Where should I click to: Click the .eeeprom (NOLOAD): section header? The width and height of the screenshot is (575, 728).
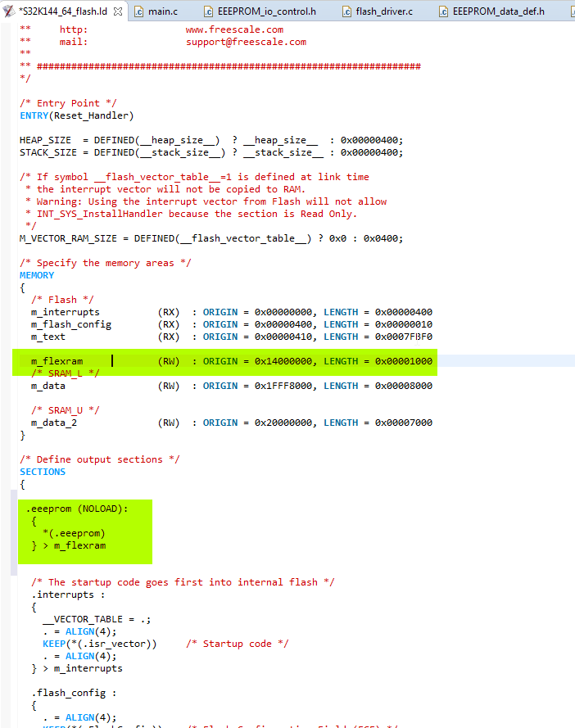tap(77, 509)
